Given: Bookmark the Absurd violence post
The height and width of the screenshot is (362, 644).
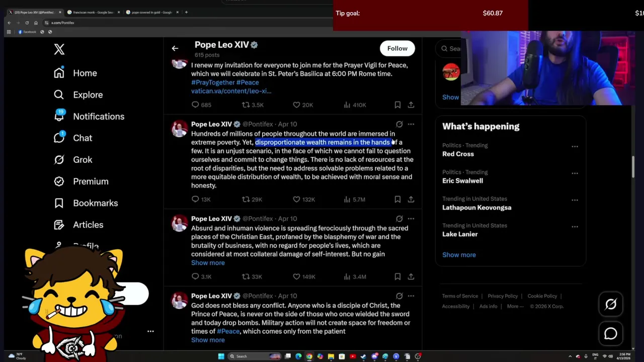Looking at the screenshot, I should pyautogui.click(x=397, y=277).
